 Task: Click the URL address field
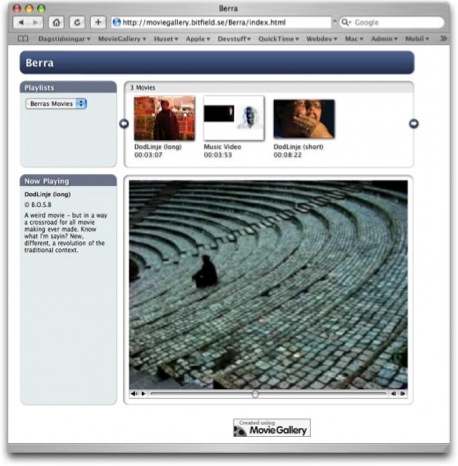pos(221,22)
